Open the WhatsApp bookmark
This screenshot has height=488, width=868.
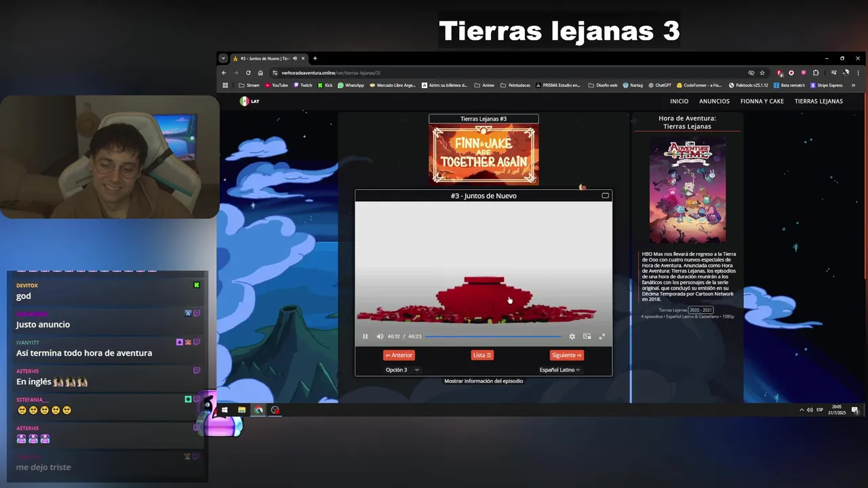[351, 85]
